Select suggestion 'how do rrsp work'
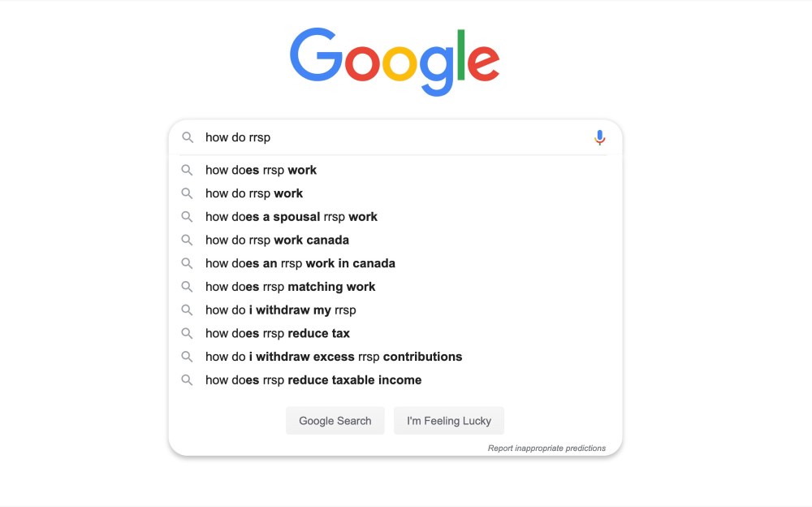The image size is (812, 507). coord(254,194)
